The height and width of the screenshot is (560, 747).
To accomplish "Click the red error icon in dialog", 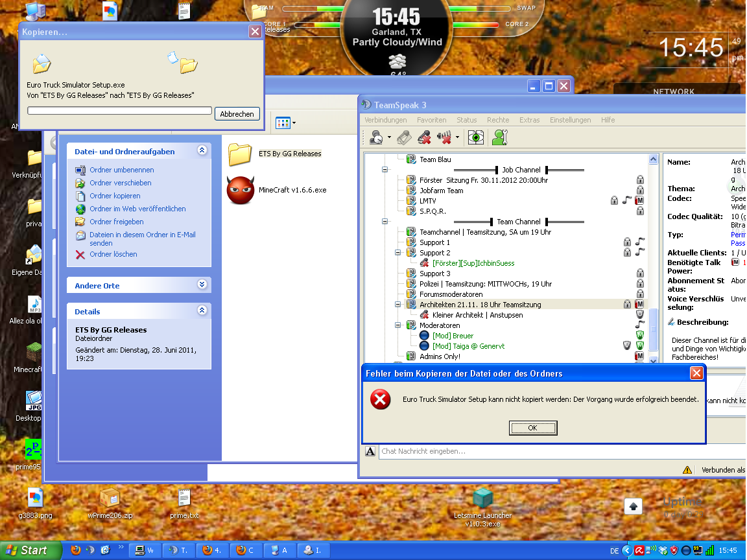I will (380, 400).
